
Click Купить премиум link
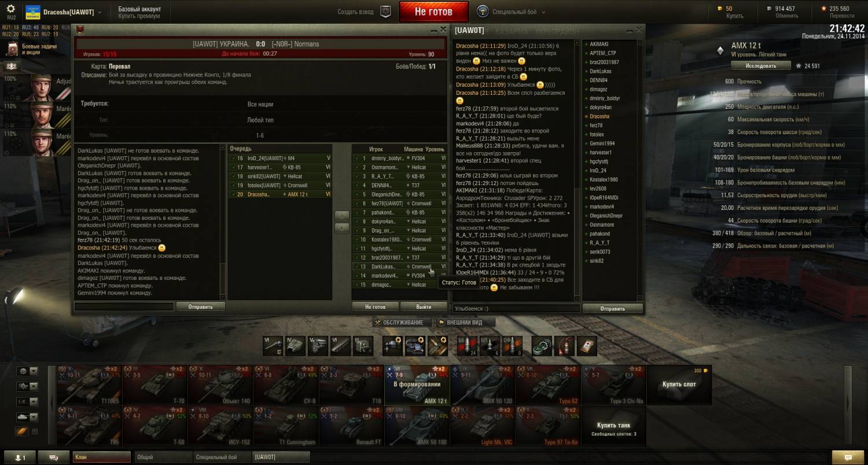click(139, 16)
